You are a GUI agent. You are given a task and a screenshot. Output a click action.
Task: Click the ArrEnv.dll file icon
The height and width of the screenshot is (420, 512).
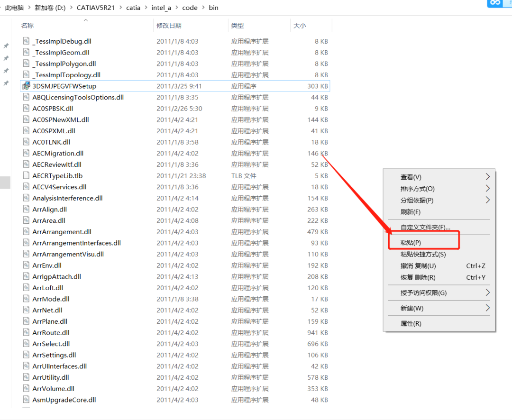[27, 265]
